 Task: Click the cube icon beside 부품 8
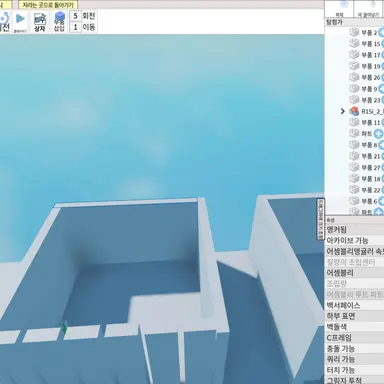coord(354,144)
